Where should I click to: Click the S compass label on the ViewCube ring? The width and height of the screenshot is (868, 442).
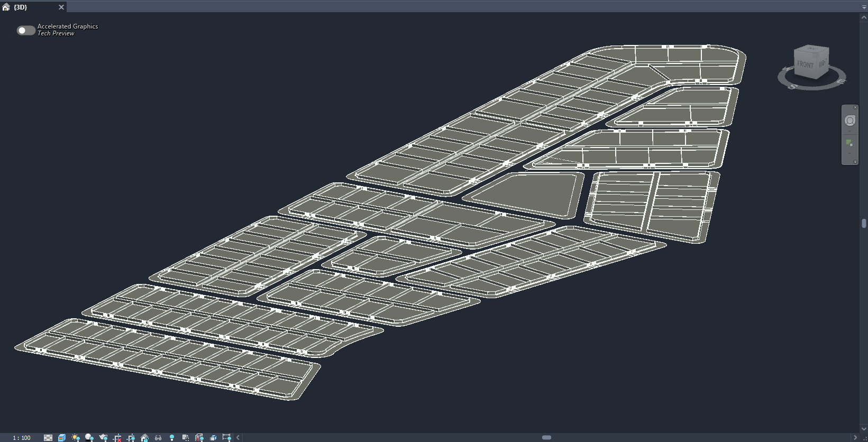tap(792, 87)
